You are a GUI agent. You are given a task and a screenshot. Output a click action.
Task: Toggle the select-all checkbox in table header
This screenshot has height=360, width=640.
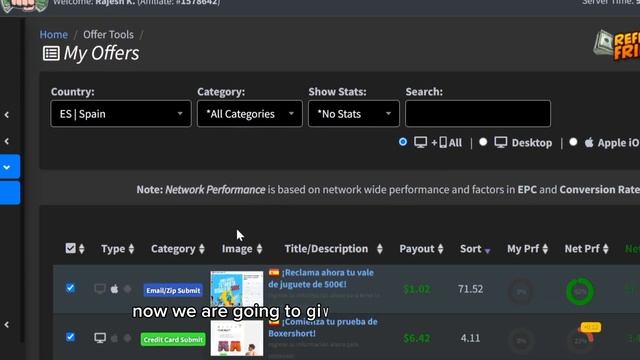(x=71, y=248)
